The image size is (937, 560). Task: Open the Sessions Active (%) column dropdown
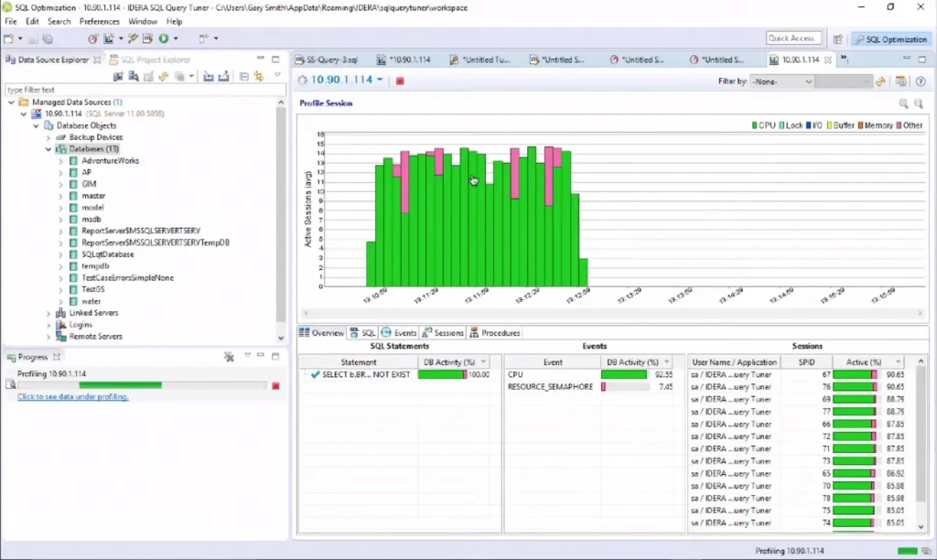tap(898, 362)
